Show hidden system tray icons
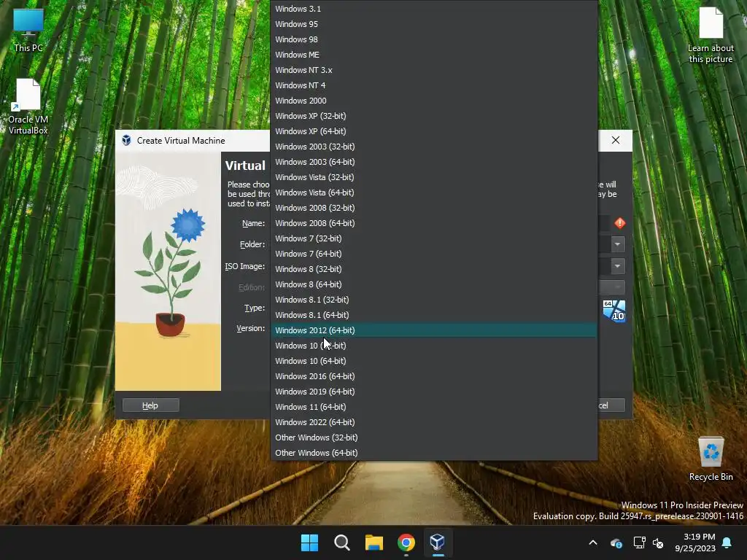Screen dimensions: 747x560 (593, 542)
